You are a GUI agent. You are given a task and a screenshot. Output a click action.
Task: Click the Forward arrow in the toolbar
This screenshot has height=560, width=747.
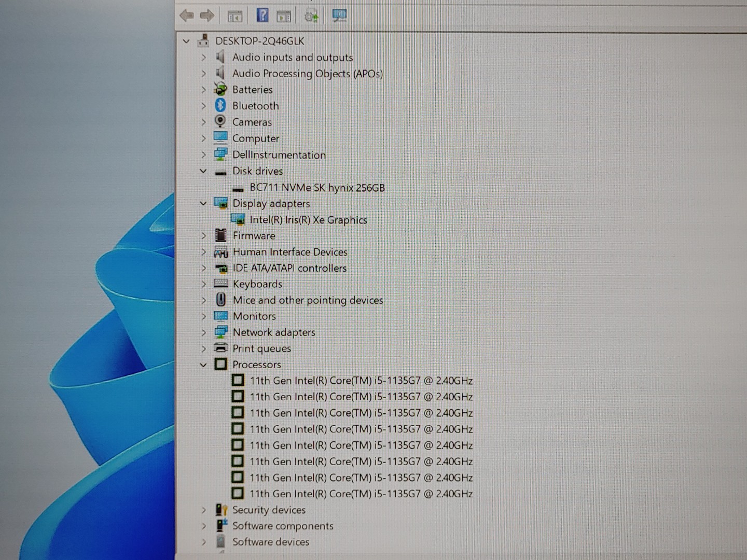click(x=208, y=16)
